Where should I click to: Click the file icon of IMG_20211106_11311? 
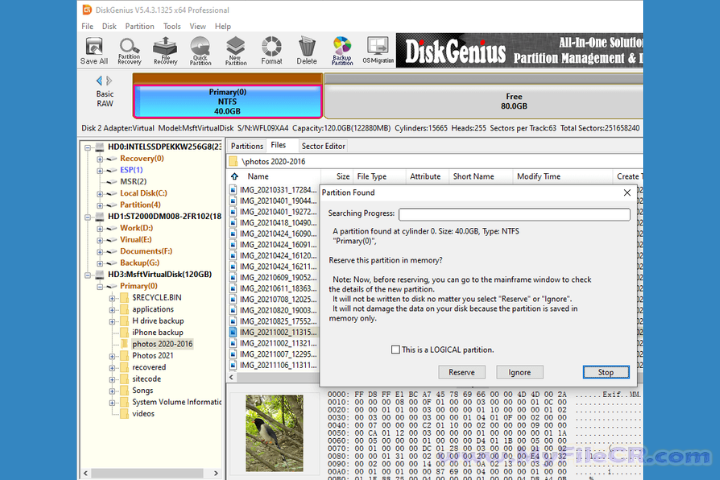[x=233, y=365]
